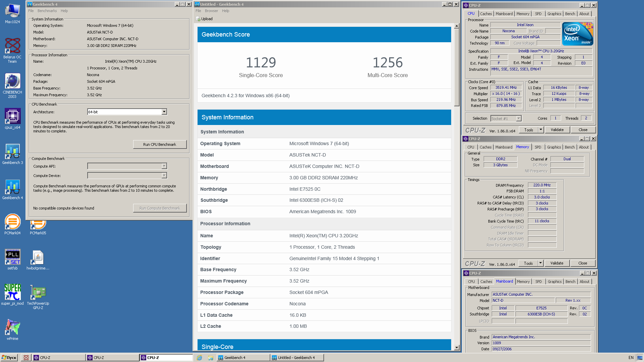Click the 1256 Multi-Core Score value
This screenshot has width=644, height=362.
[x=388, y=63]
